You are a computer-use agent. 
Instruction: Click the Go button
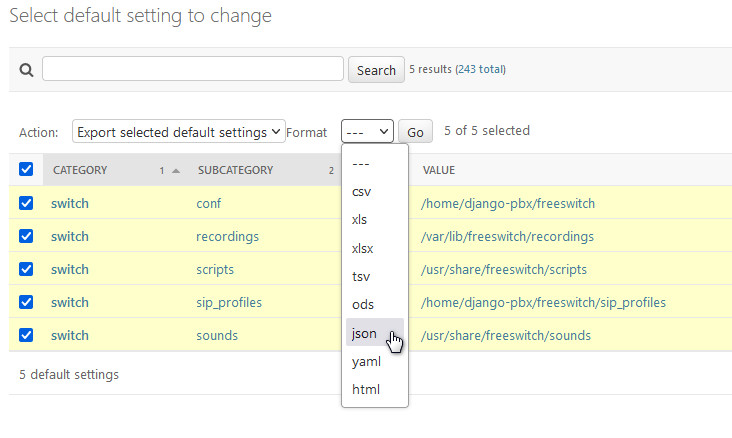(x=415, y=132)
